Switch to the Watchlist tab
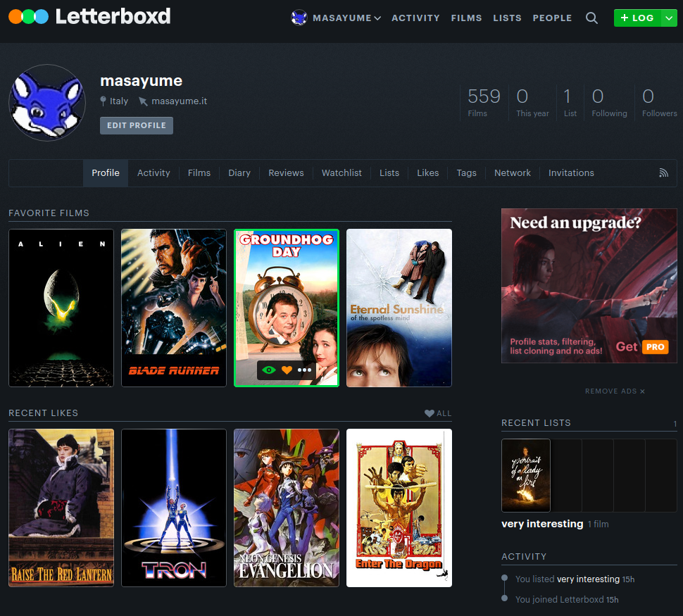 click(341, 173)
